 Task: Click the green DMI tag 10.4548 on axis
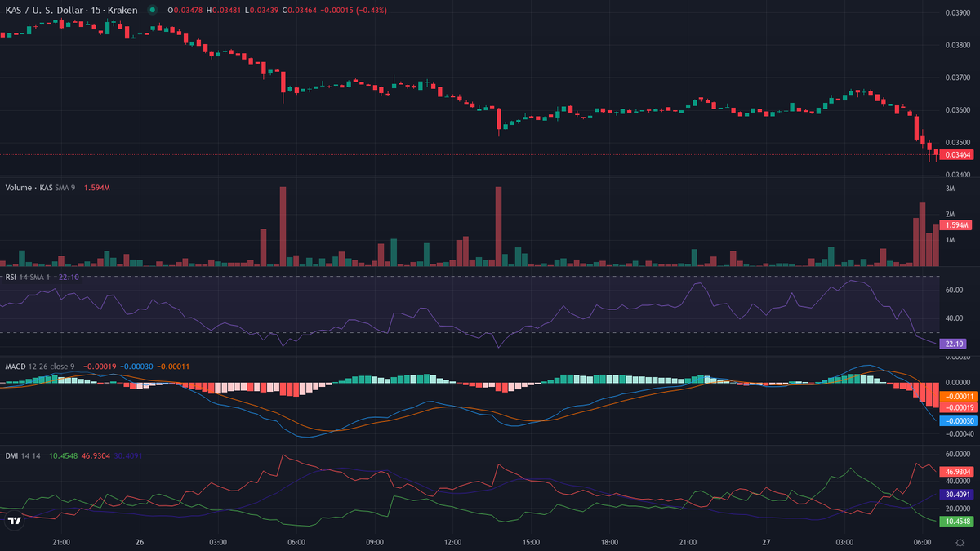(x=956, y=521)
